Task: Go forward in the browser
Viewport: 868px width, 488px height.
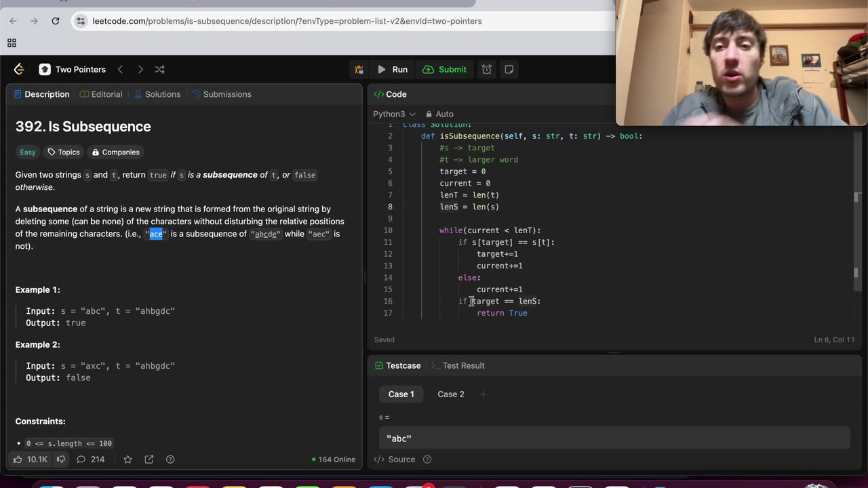Action: tap(34, 21)
